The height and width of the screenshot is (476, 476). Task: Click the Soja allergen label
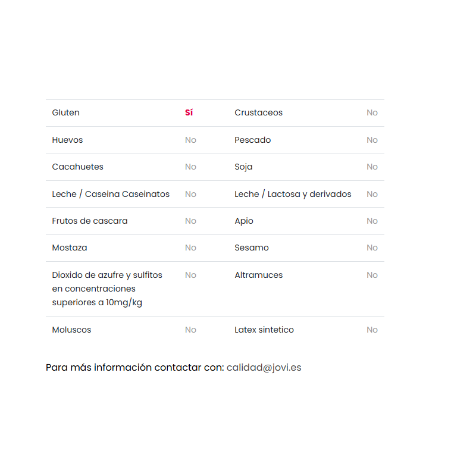click(243, 167)
